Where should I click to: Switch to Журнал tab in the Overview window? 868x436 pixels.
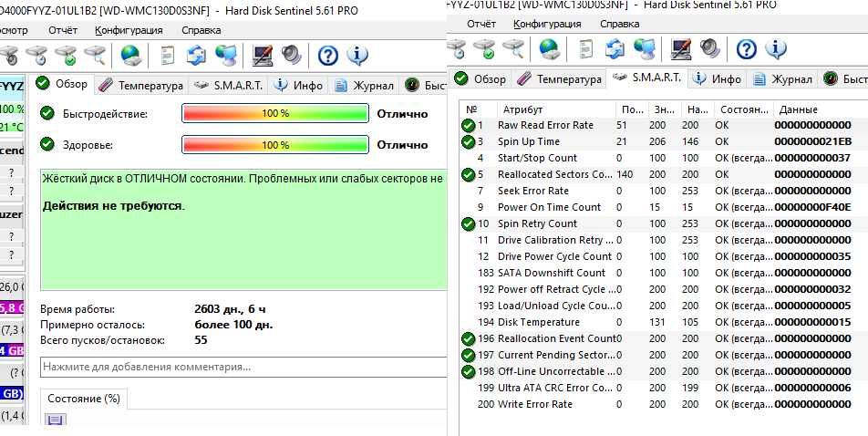(x=365, y=86)
